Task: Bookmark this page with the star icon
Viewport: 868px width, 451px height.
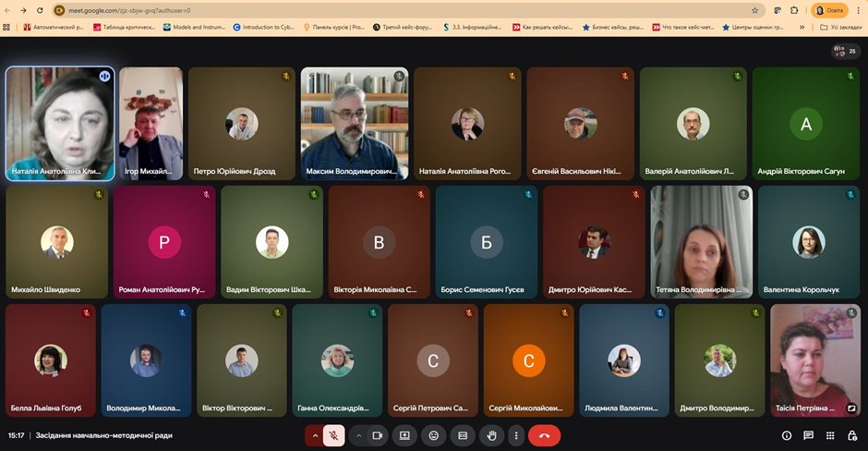Action: tap(755, 10)
